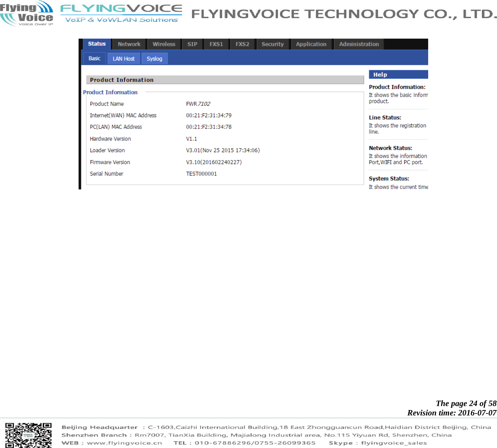Click the Product Information section header

coord(225,80)
